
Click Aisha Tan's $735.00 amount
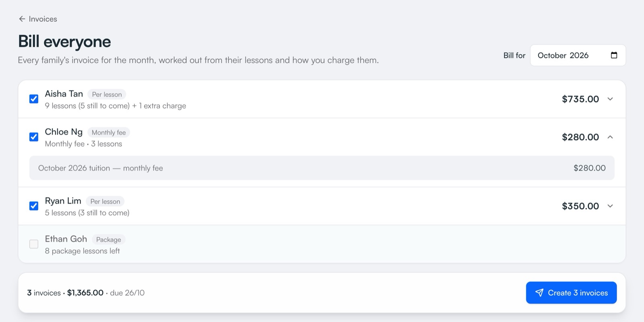point(580,99)
